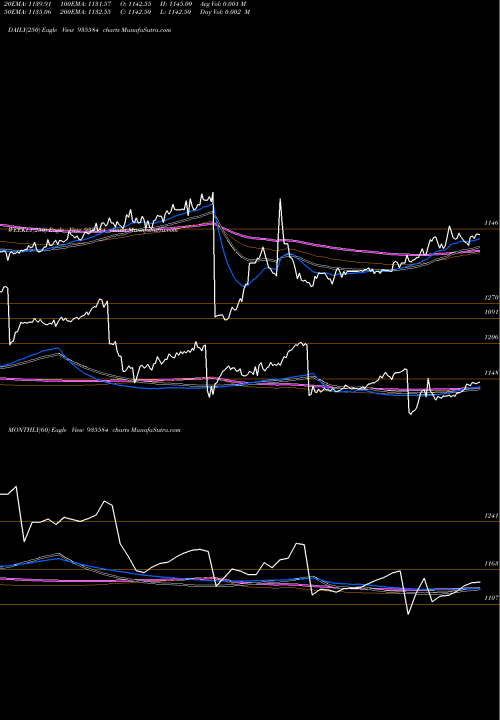Click the 1146 price level label
The image size is (500, 720).
click(491, 223)
